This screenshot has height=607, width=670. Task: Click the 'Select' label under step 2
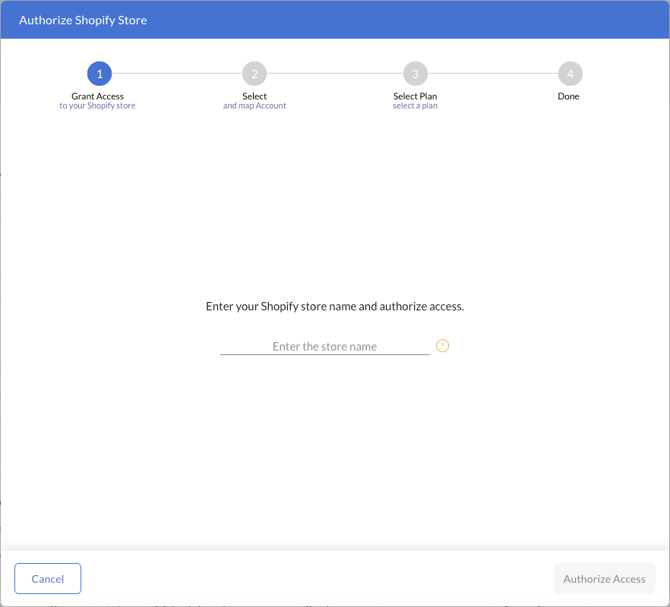[x=254, y=96]
